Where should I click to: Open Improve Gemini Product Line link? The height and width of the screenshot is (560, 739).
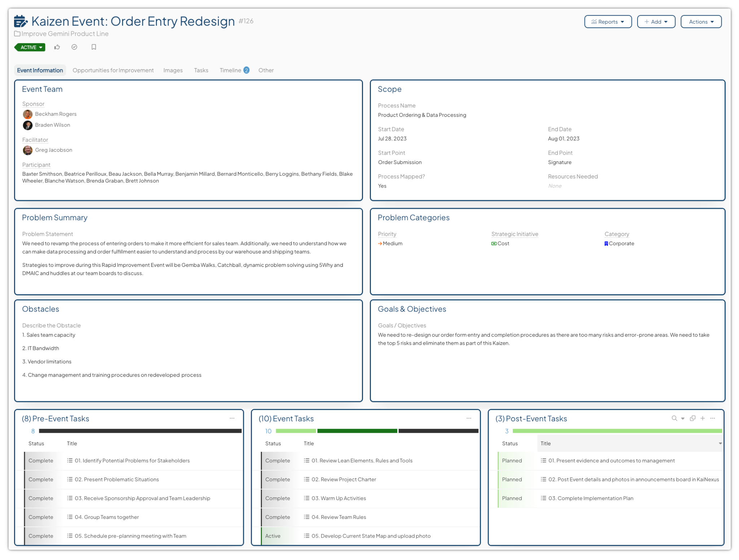pyautogui.click(x=65, y=34)
